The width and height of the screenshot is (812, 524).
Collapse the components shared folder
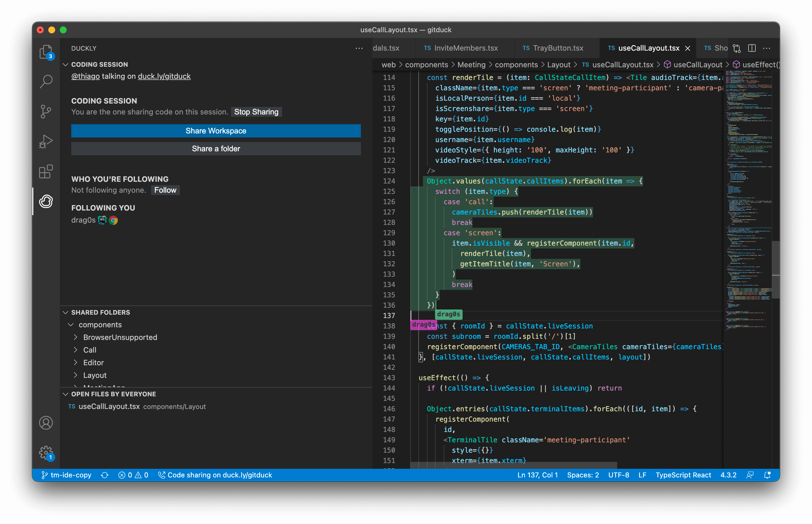click(71, 325)
